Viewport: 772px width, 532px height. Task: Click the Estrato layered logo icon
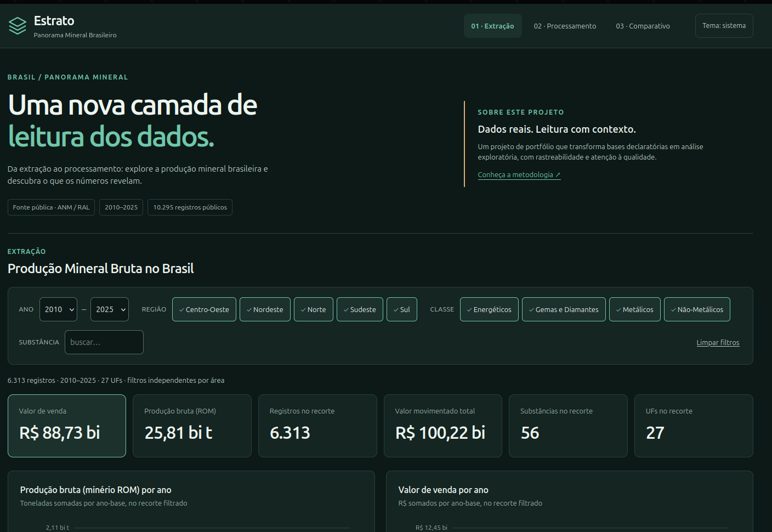(x=18, y=26)
